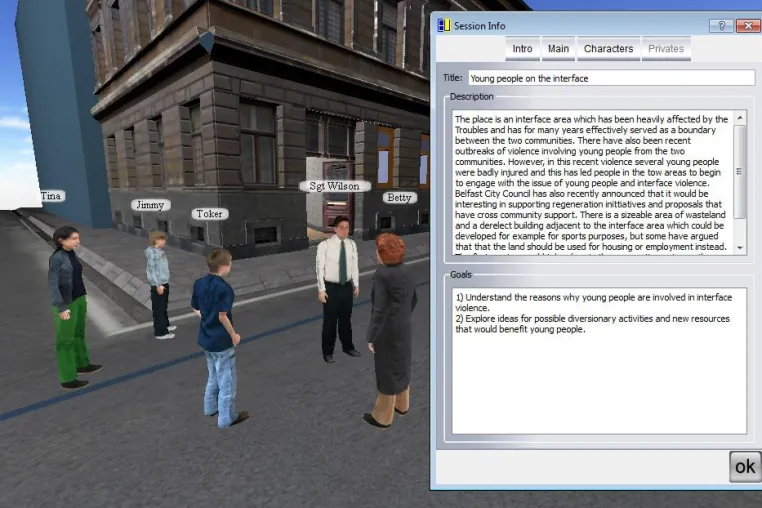762x508 pixels.
Task: Open the help question mark button
Action: (x=721, y=26)
